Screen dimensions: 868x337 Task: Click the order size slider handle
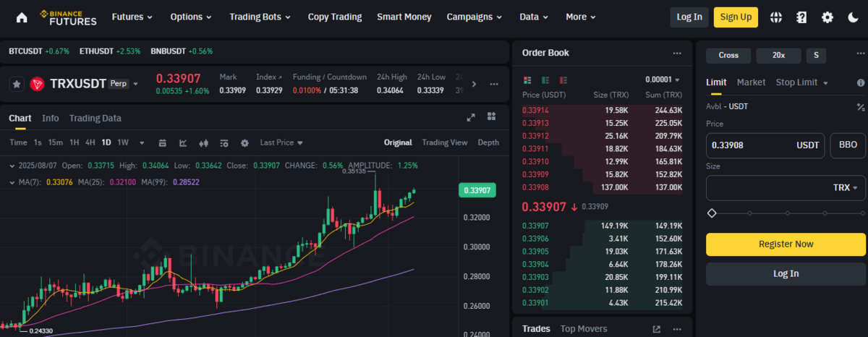(x=712, y=213)
